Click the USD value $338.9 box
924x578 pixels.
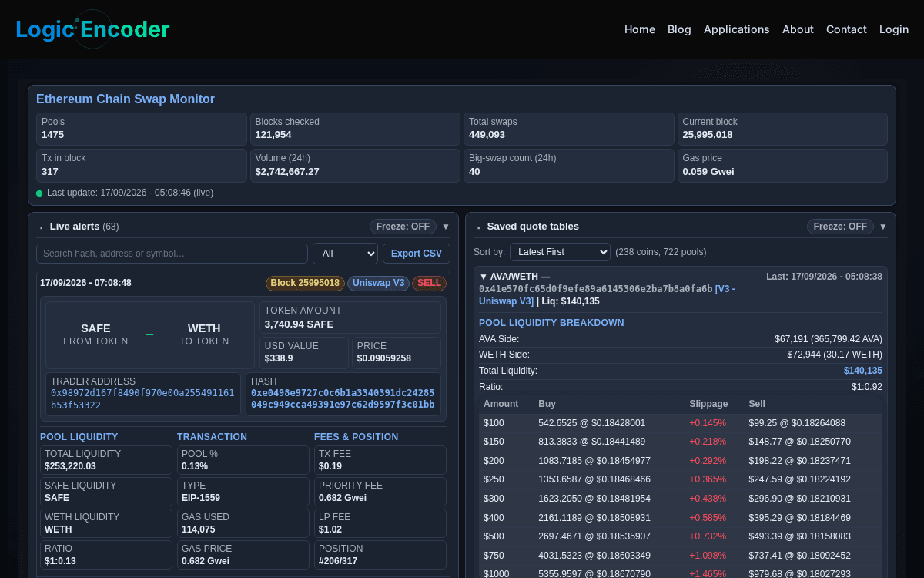coord(304,352)
